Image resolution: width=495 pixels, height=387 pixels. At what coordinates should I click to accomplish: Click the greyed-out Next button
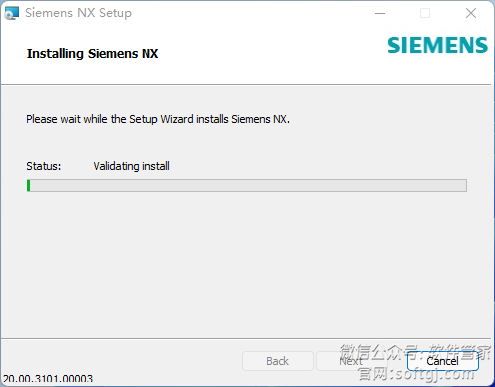tap(351, 361)
